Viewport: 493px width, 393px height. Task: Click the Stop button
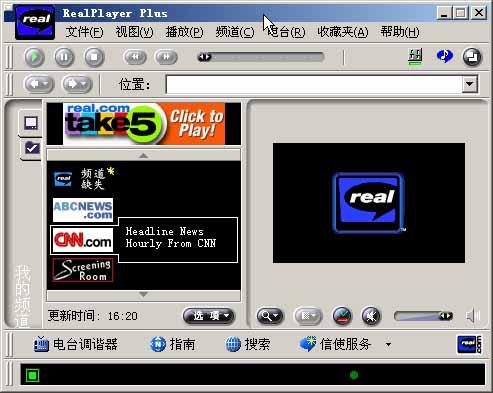(94, 57)
